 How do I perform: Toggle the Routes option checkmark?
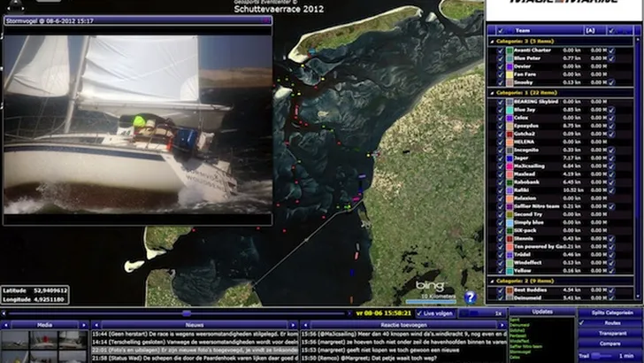click(x=584, y=323)
